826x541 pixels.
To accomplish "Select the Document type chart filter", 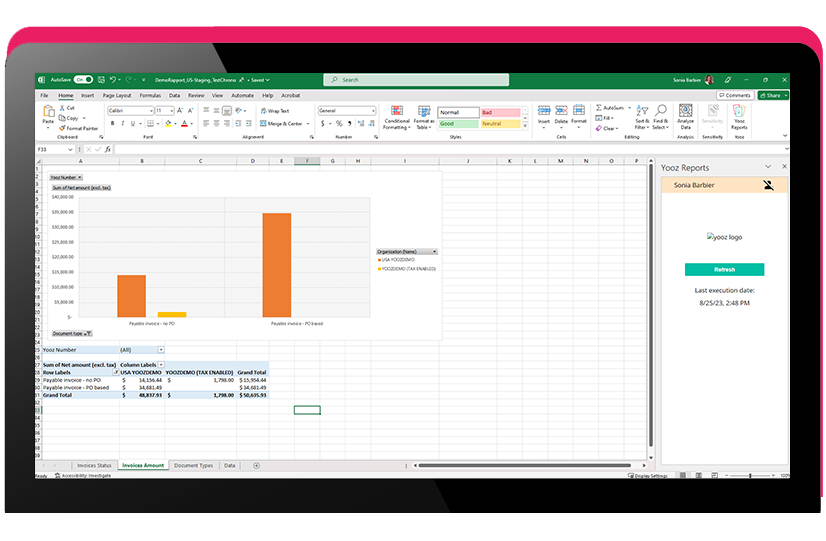I will [x=72, y=333].
